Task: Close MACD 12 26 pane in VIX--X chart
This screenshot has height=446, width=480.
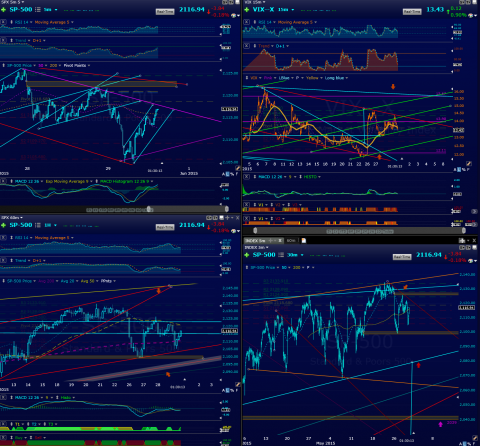Action: [x=246, y=177]
